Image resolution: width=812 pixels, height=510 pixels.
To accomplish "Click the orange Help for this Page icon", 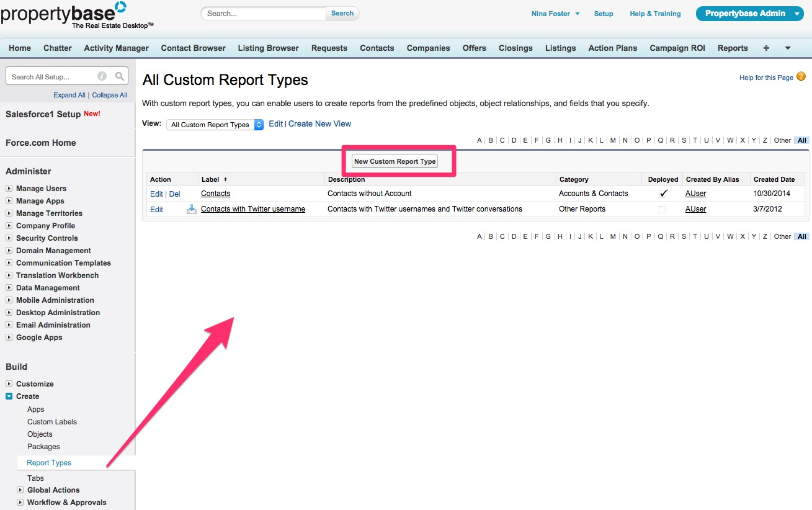I will click(801, 77).
